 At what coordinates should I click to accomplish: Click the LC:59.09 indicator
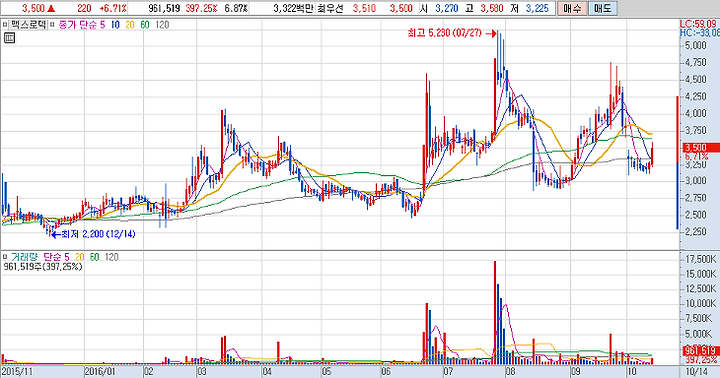698,24
